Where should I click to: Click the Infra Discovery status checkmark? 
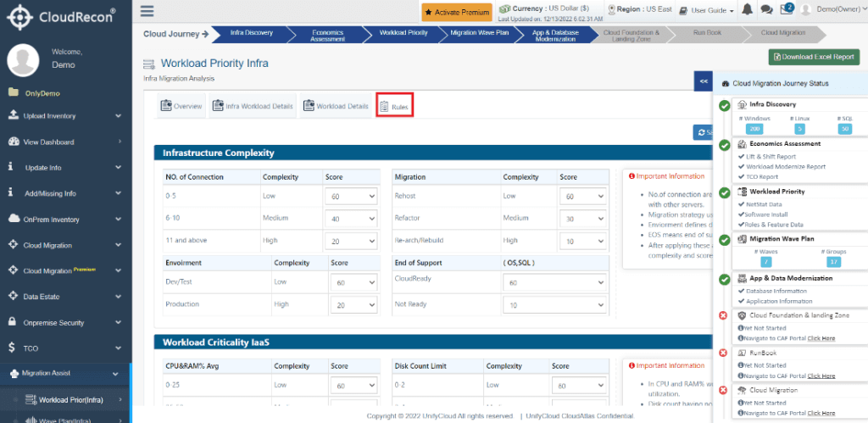[x=724, y=106]
